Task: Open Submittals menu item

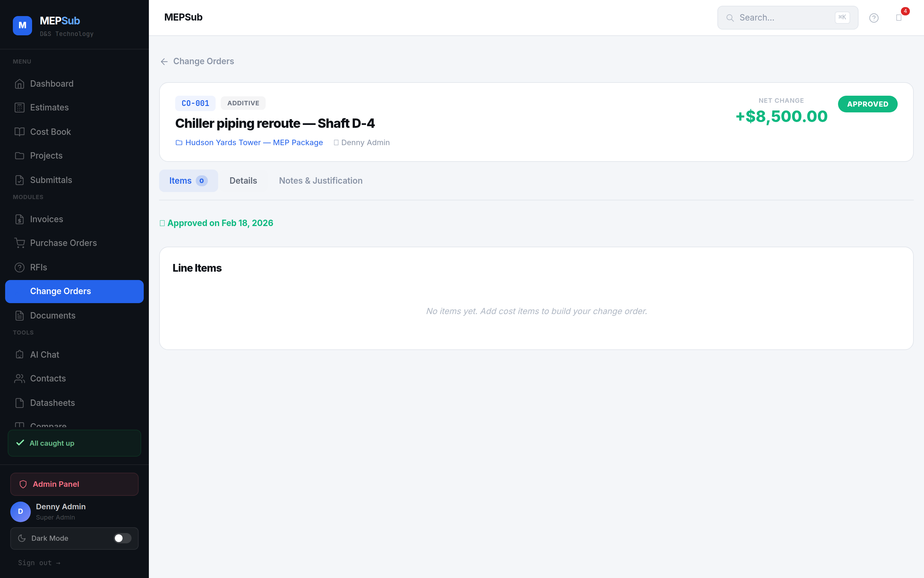Action: point(74,180)
